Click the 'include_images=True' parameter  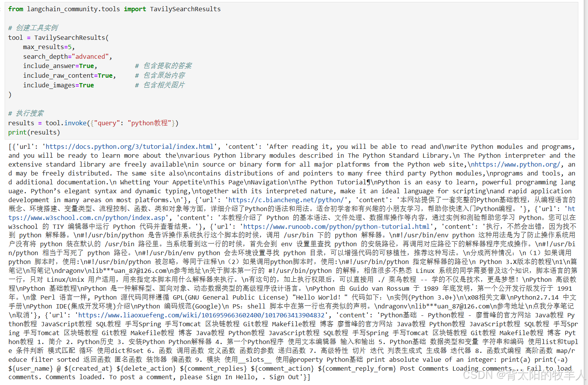(58, 85)
